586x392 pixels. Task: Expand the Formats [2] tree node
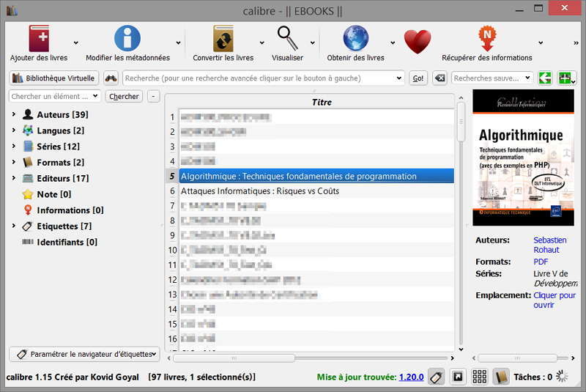(x=14, y=162)
